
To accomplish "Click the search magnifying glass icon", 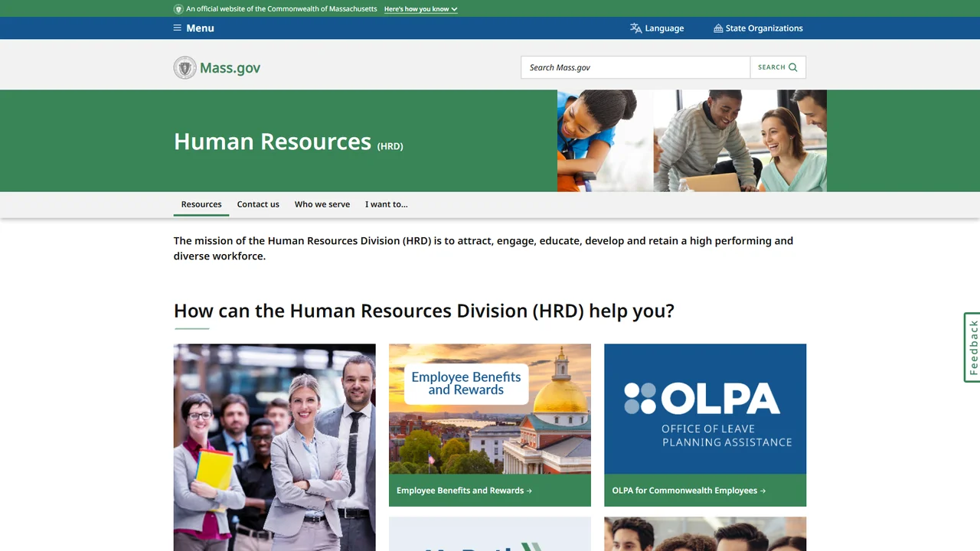I will [x=793, y=67].
